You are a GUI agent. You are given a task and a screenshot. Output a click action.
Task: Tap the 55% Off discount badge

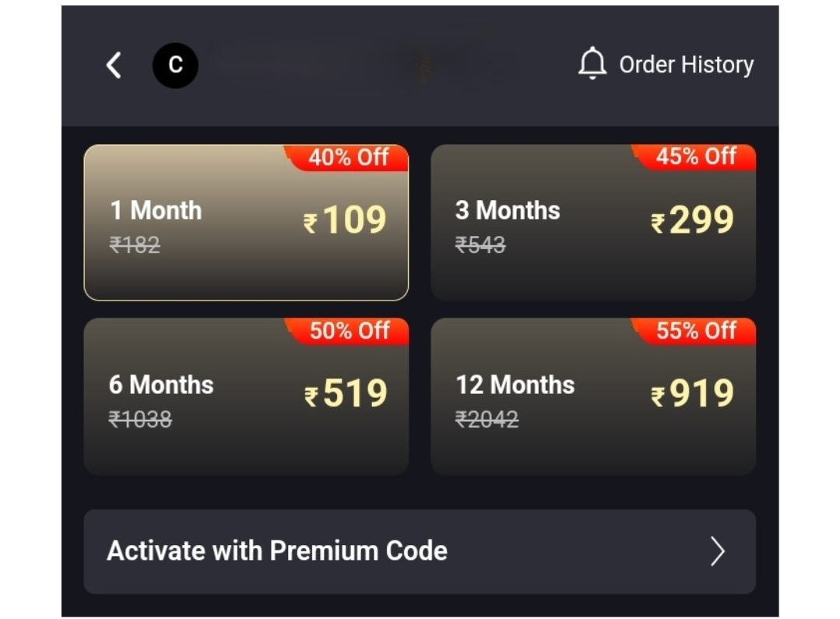coord(695,331)
